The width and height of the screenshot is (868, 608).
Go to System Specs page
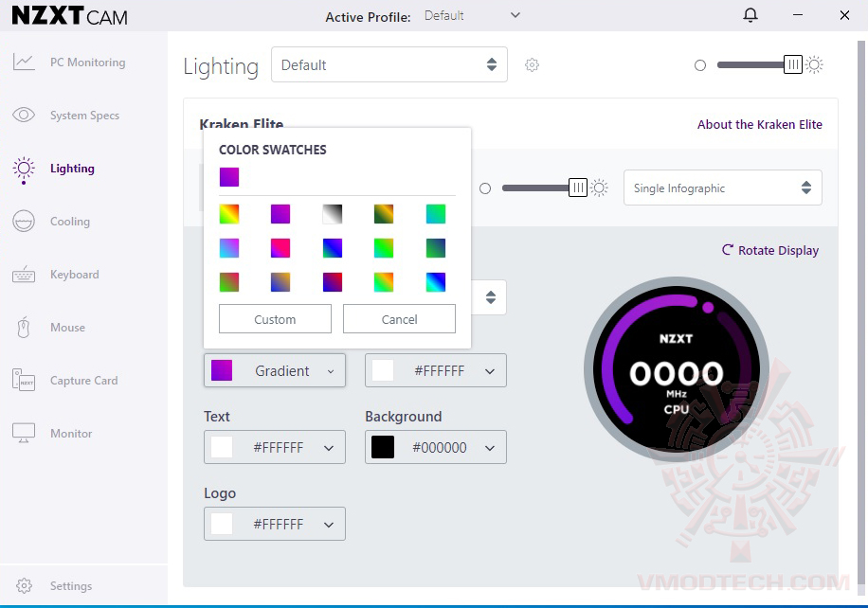tap(84, 116)
